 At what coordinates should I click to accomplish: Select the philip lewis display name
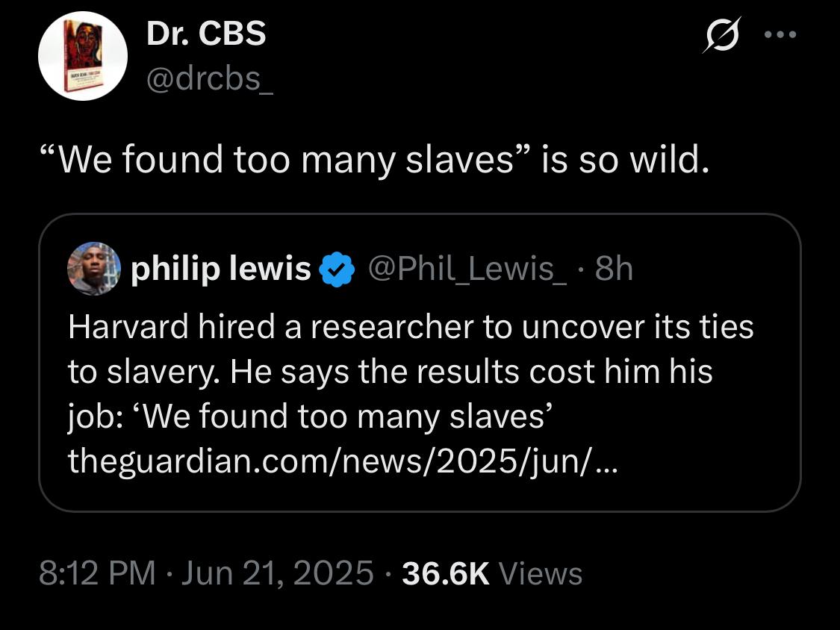pyautogui.click(x=221, y=269)
